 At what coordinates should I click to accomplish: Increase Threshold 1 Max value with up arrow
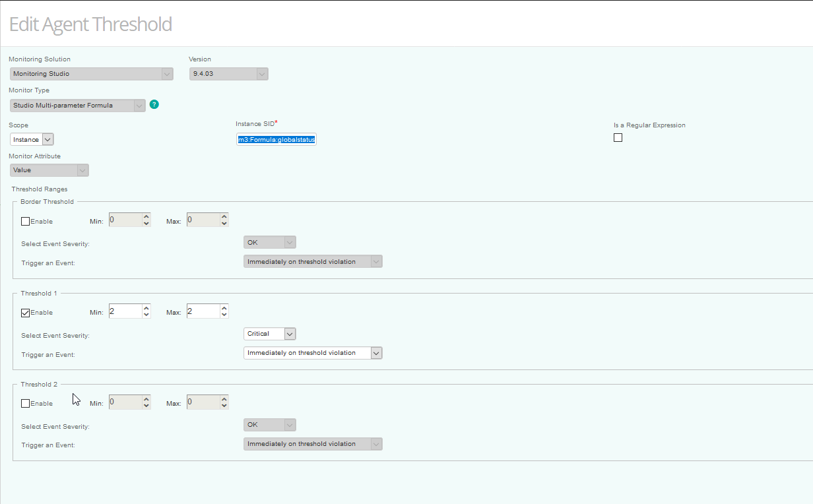point(224,307)
